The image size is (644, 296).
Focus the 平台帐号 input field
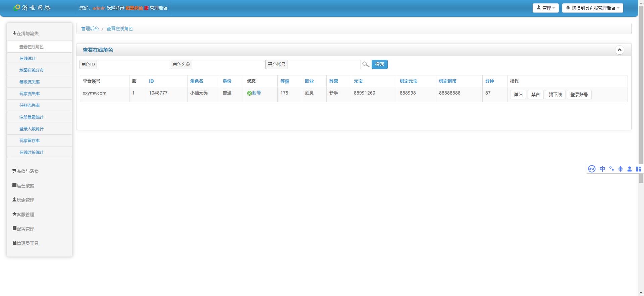click(324, 64)
